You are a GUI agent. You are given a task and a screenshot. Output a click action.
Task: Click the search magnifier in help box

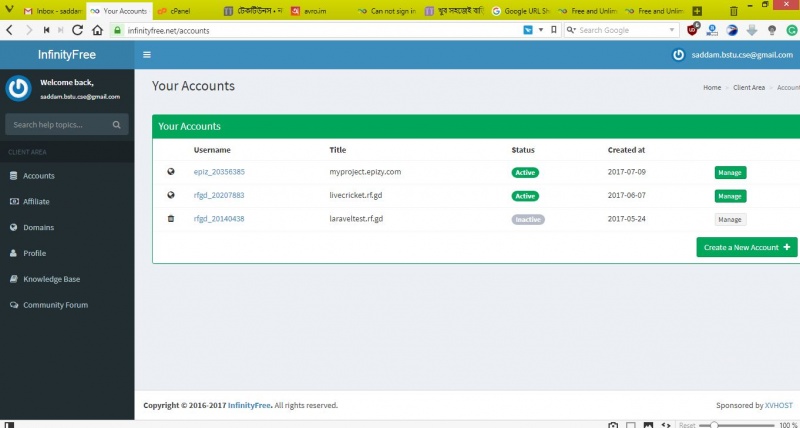pos(117,124)
